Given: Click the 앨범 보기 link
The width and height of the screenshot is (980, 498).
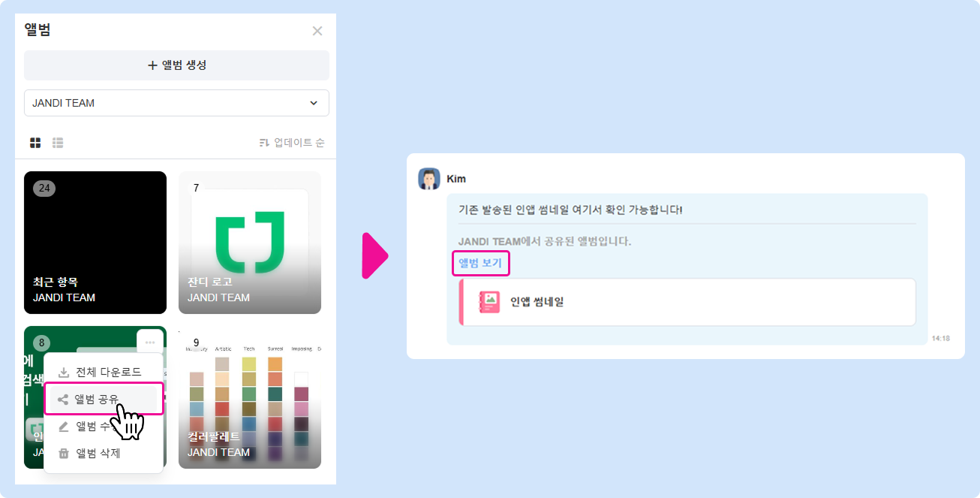Looking at the screenshot, I should 480,263.
